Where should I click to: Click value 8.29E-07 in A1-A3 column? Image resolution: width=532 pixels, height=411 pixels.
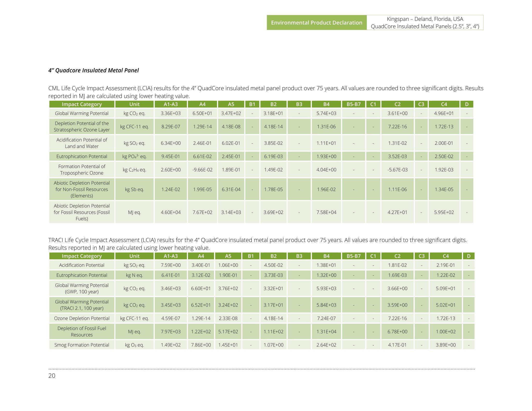171,127
